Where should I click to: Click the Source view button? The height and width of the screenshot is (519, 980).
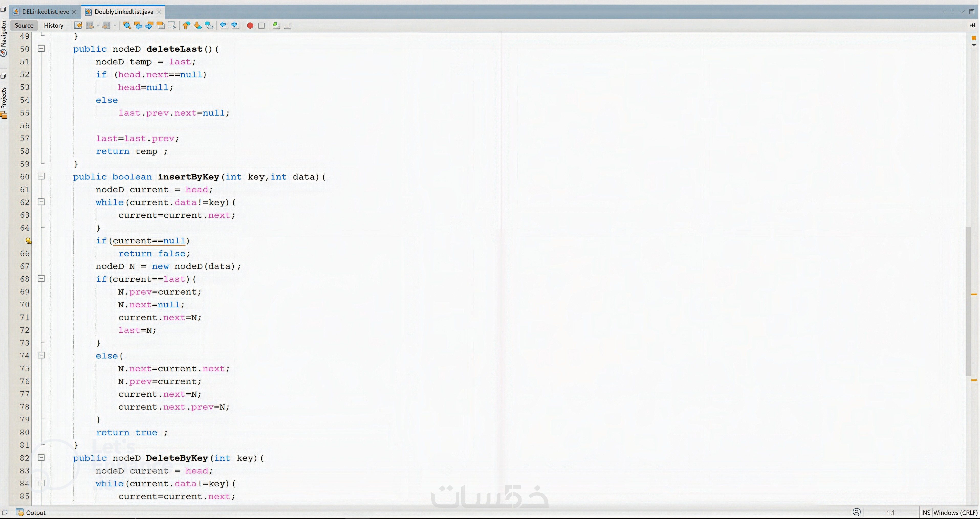click(x=24, y=26)
